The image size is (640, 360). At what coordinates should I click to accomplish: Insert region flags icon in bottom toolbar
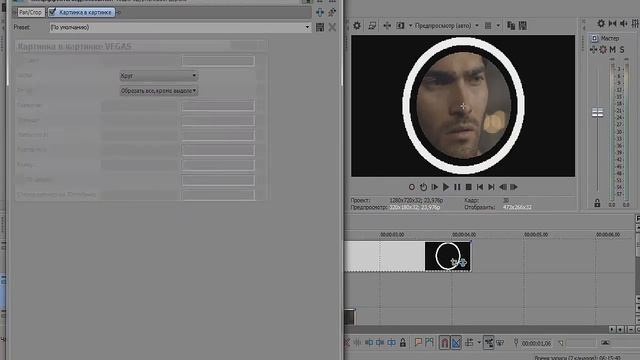(429, 343)
